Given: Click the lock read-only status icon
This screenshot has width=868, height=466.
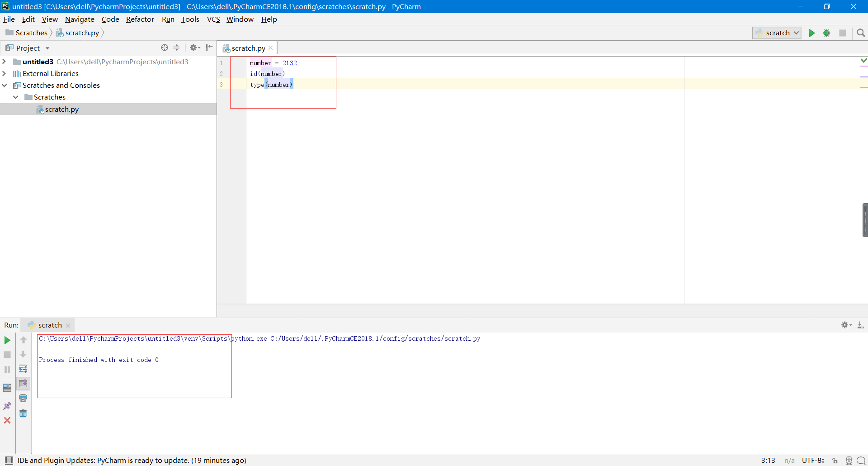Looking at the screenshot, I should click(835, 461).
